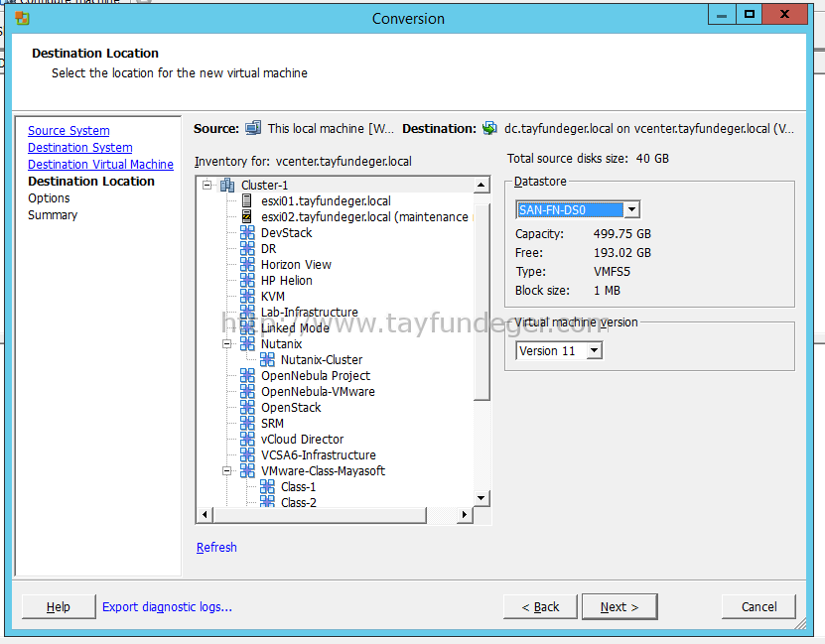This screenshot has width=825, height=644.
Task: Go to Source System step
Action: [x=69, y=130]
